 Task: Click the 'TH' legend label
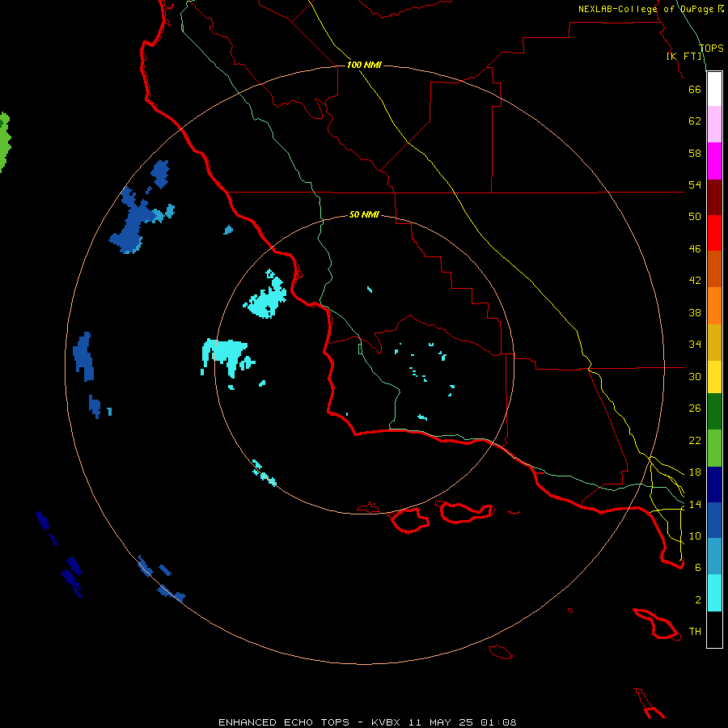(695, 632)
